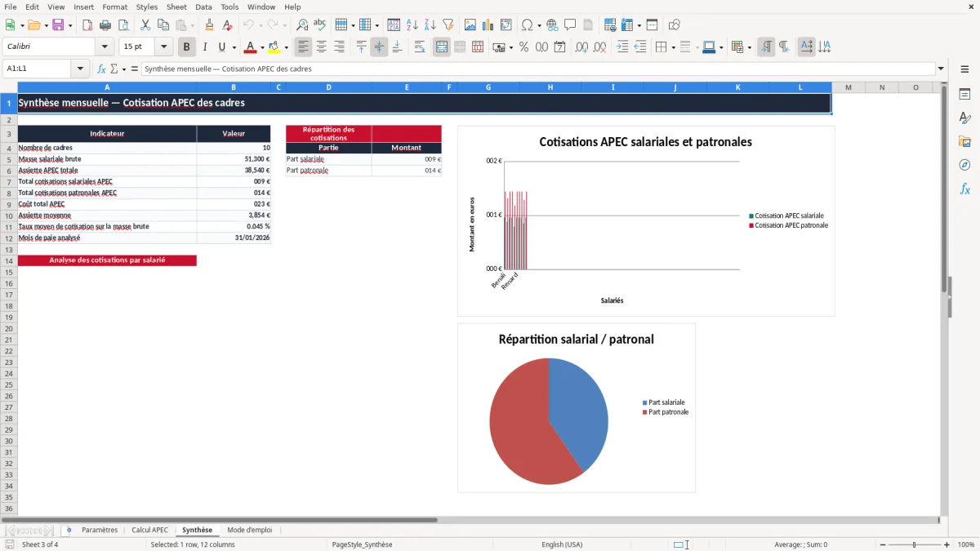Click the Sort Ascending icon

412,25
